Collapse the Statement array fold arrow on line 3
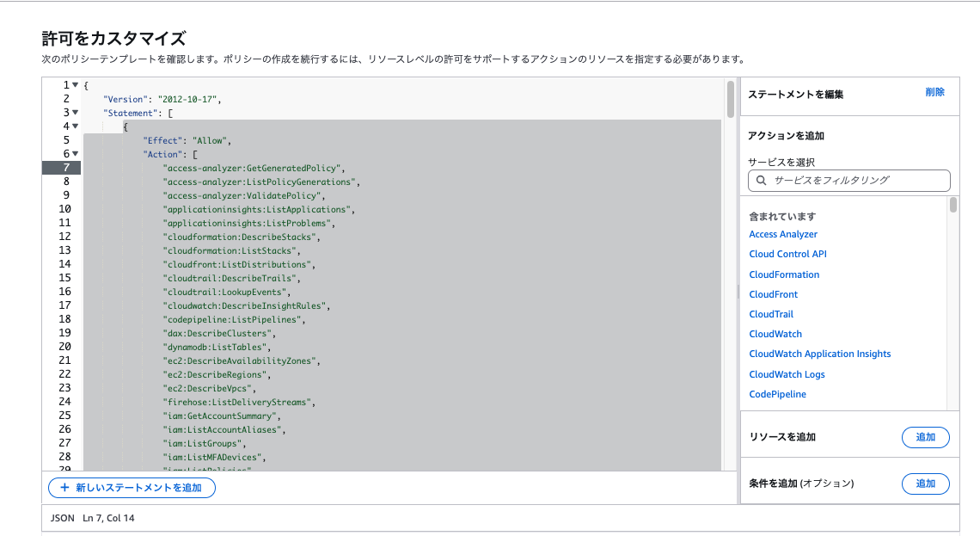Viewport: 980px width, 536px height. coord(76,113)
